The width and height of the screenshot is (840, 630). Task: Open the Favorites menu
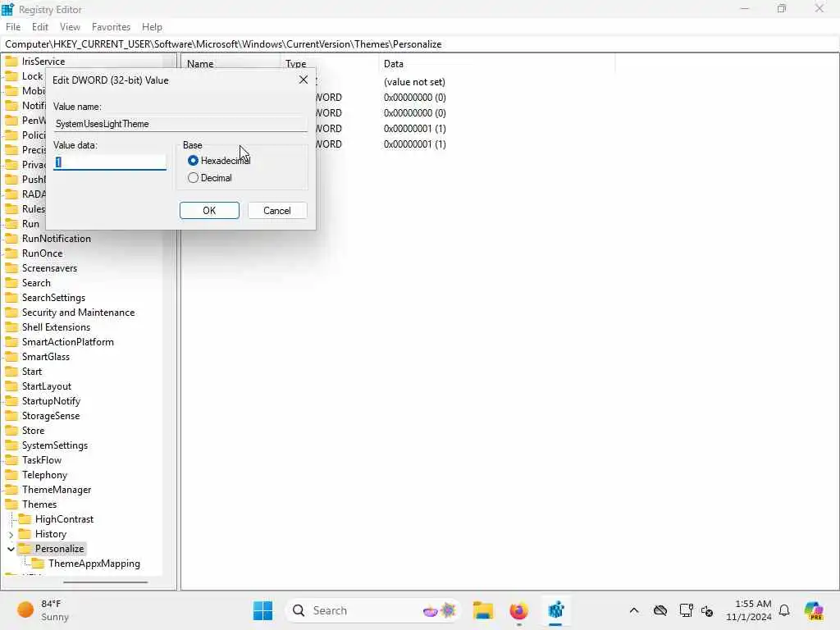pos(111,27)
